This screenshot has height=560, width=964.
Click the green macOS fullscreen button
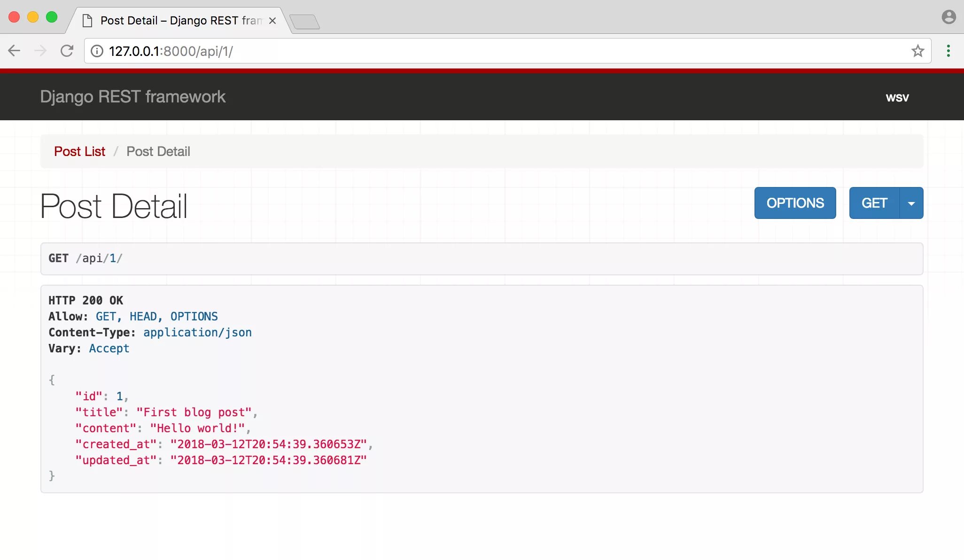[x=52, y=17]
